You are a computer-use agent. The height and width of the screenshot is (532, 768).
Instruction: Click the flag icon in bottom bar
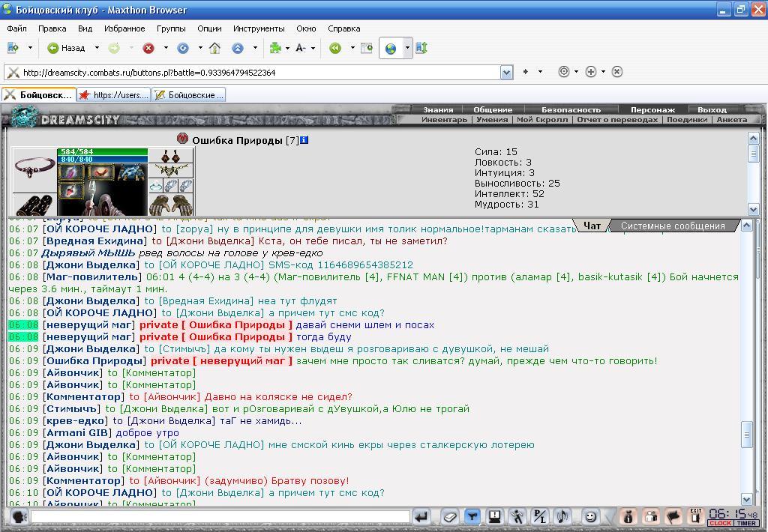tap(673, 516)
